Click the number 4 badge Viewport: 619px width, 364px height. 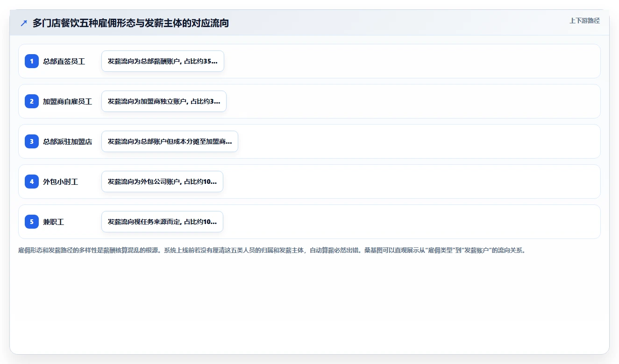32,182
